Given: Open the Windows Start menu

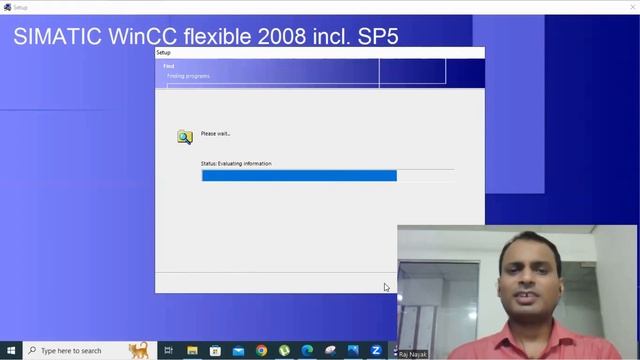Looking at the screenshot, I should 11,350.
